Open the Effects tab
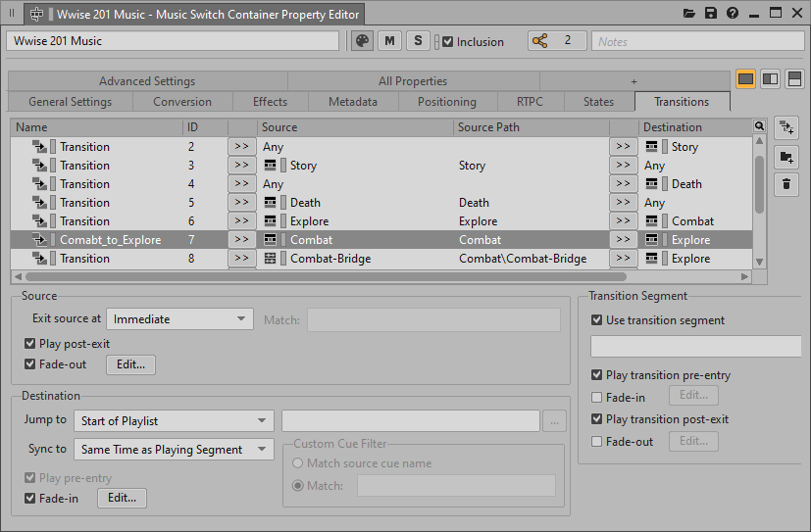This screenshot has height=532, width=811. tap(270, 102)
